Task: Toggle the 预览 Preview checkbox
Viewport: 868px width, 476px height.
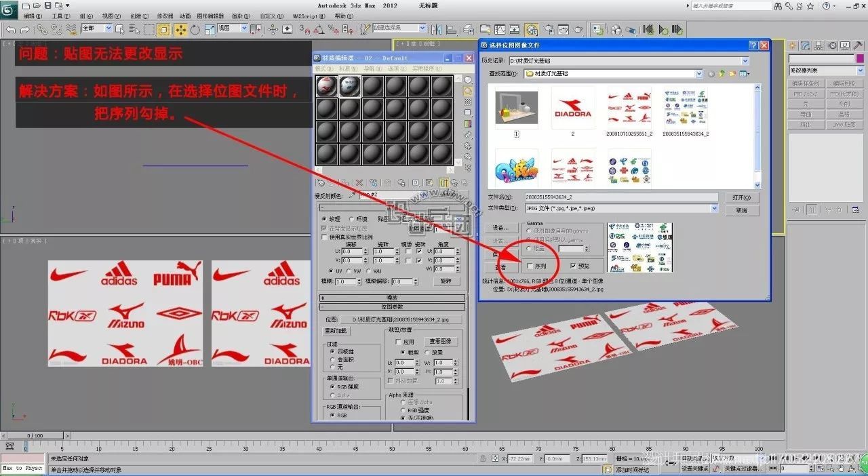Action: [574, 266]
